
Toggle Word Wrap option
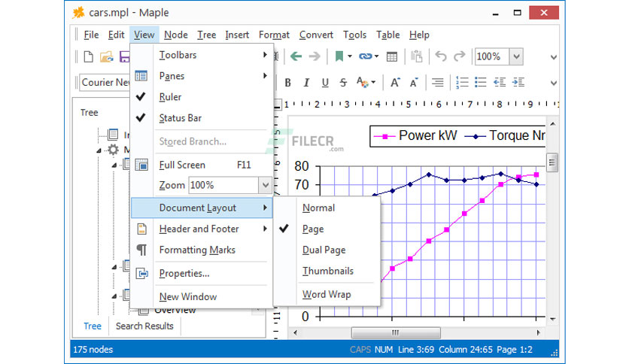click(327, 294)
